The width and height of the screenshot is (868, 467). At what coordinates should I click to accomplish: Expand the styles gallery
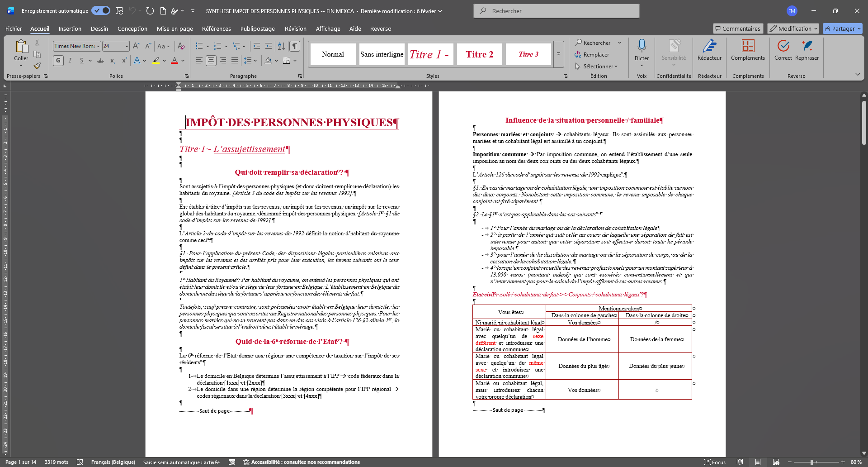point(558,54)
